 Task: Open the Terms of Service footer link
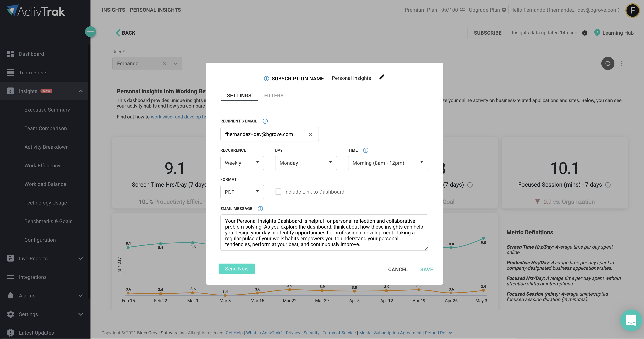339,333
